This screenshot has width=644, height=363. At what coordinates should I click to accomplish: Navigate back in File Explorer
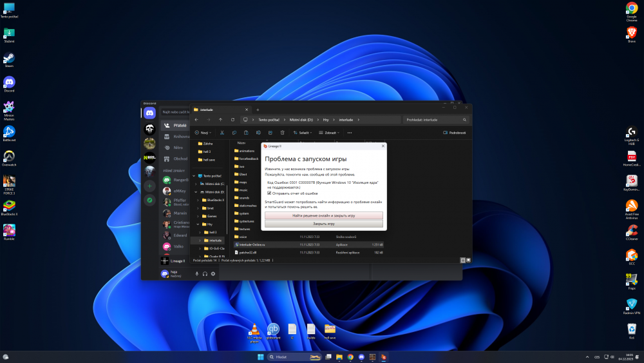click(196, 120)
